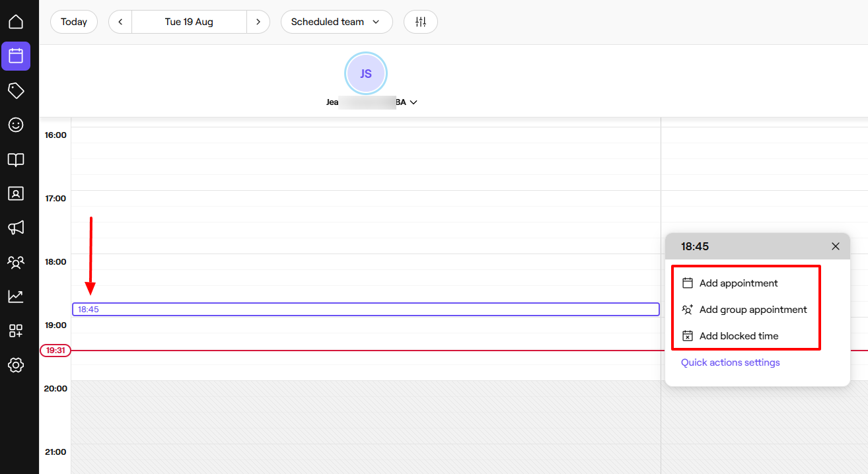Open the Team members icon in sidebar
Screen dimensions: 868x474
pos(16,262)
